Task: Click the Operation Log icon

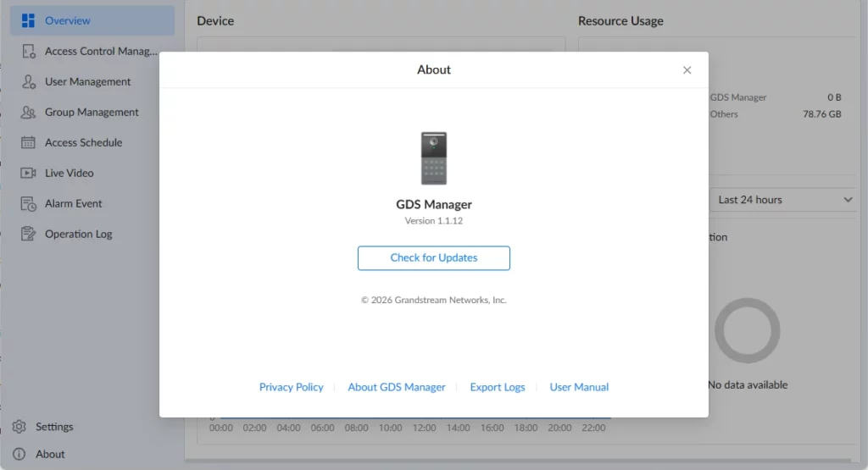Action: (x=28, y=234)
